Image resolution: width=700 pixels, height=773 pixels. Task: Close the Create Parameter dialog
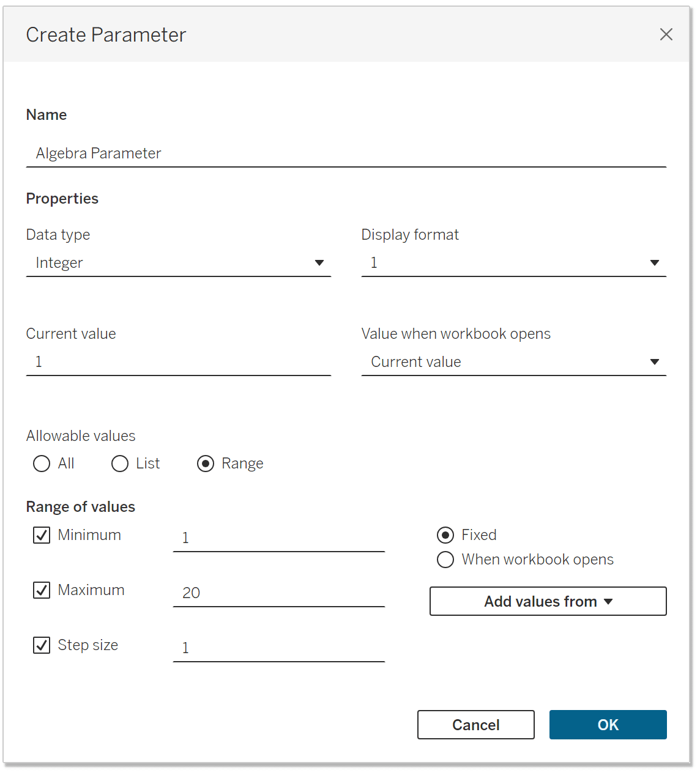[x=666, y=34]
